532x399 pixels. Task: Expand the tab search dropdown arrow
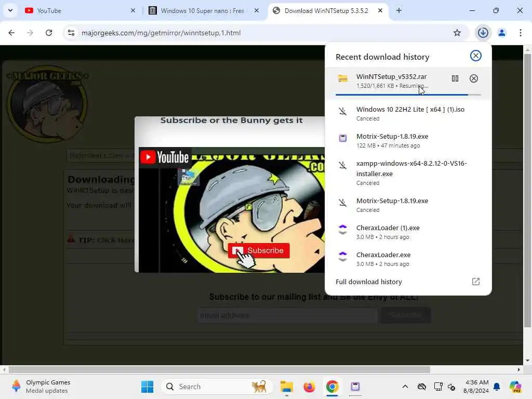10,10
